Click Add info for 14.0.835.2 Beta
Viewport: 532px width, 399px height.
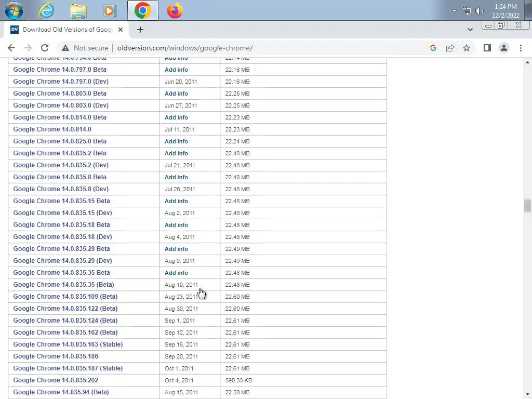(176, 153)
